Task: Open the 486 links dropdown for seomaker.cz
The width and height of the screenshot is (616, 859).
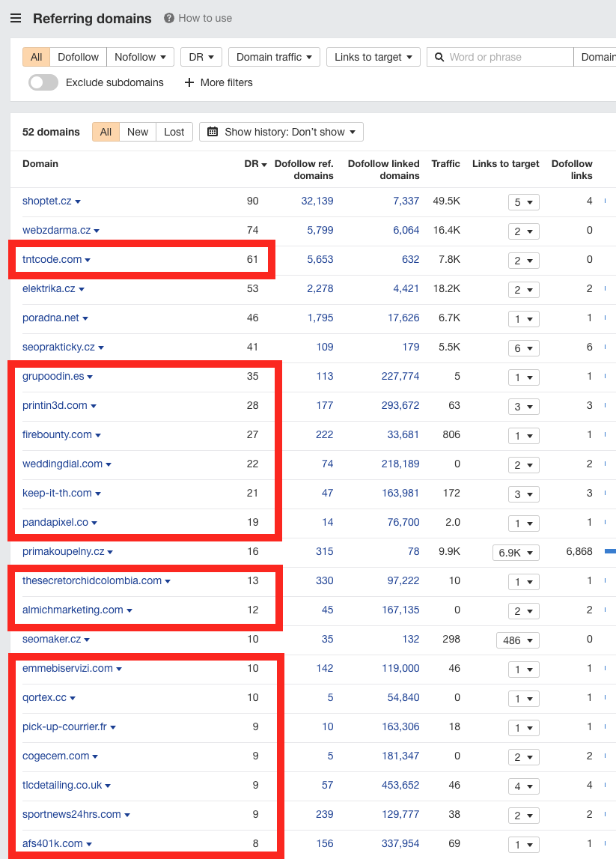Action: (517, 640)
